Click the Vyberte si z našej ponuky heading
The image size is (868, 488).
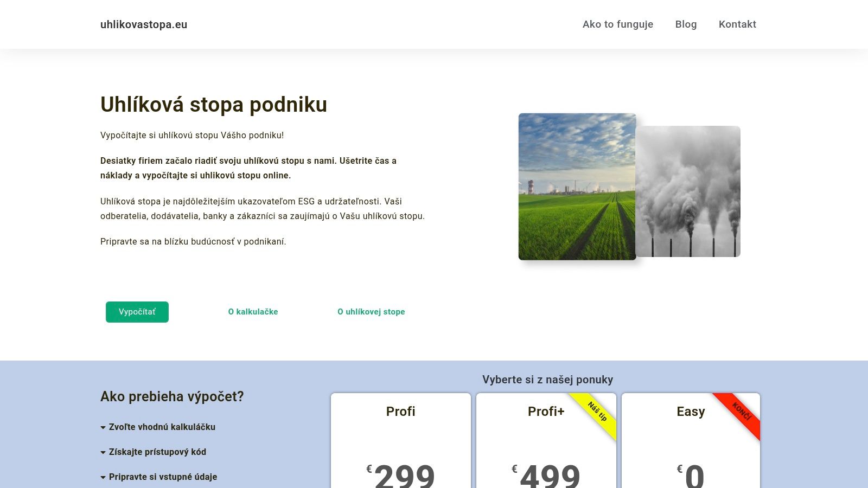coord(547,380)
